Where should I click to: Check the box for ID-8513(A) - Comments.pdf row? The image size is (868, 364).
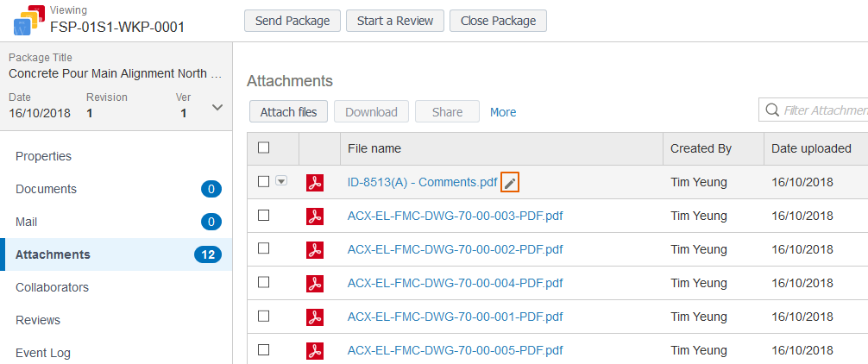coord(264,181)
